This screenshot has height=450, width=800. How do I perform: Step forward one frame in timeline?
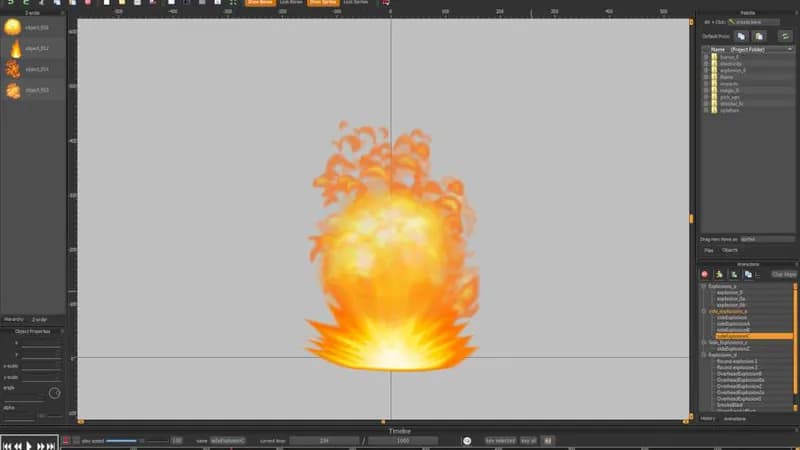pyautogui.click(x=40, y=446)
